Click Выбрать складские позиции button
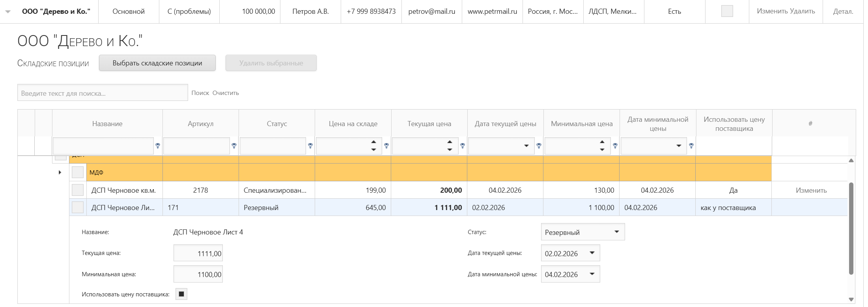The height and width of the screenshot is (307, 868). [157, 63]
